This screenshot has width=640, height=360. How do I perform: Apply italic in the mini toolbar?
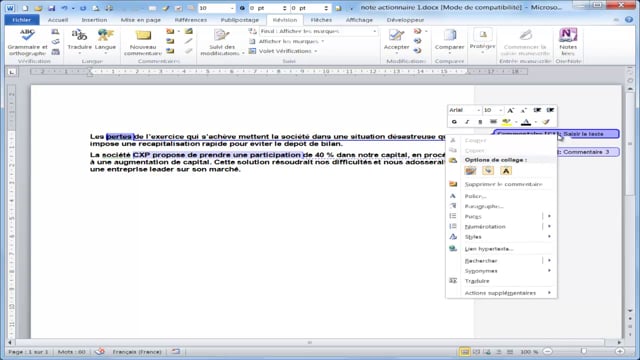(467, 122)
